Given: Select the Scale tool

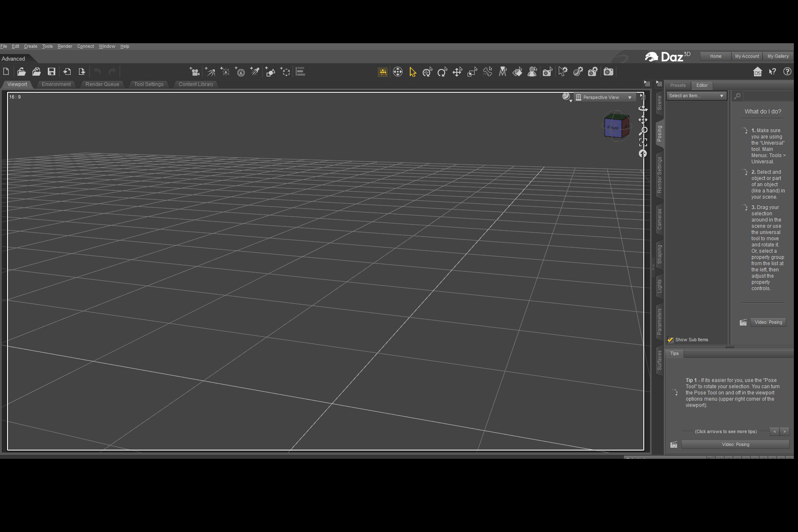Looking at the screenshot, I should coord(472,72).
